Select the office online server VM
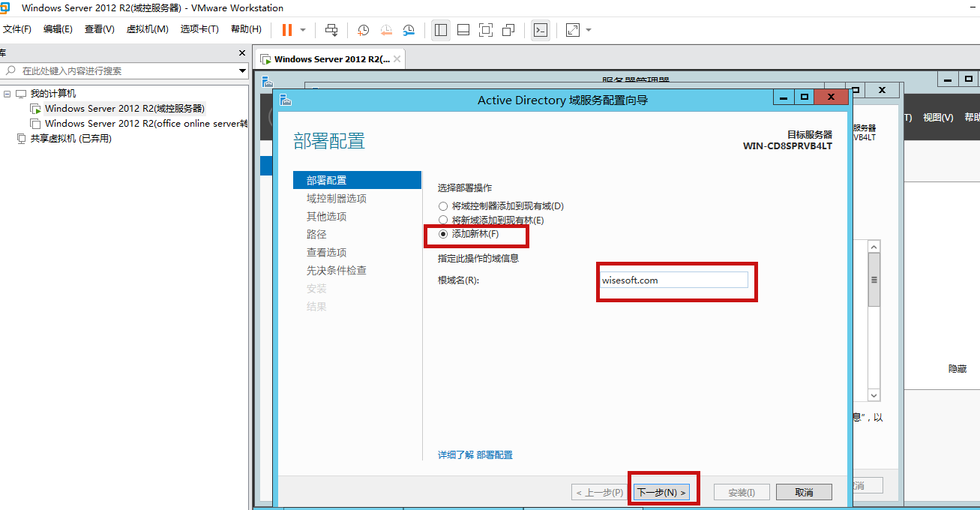 click(x=146, y=124)
